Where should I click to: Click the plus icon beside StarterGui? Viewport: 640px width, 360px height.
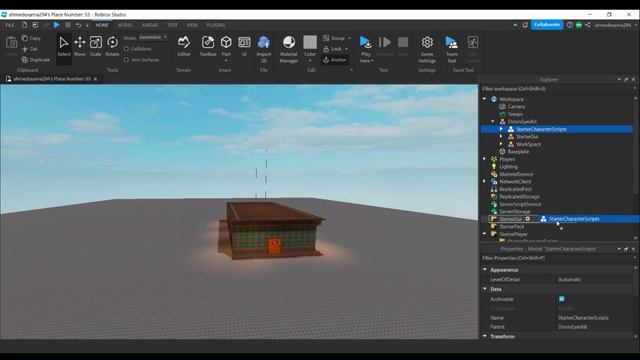(528, 219)
